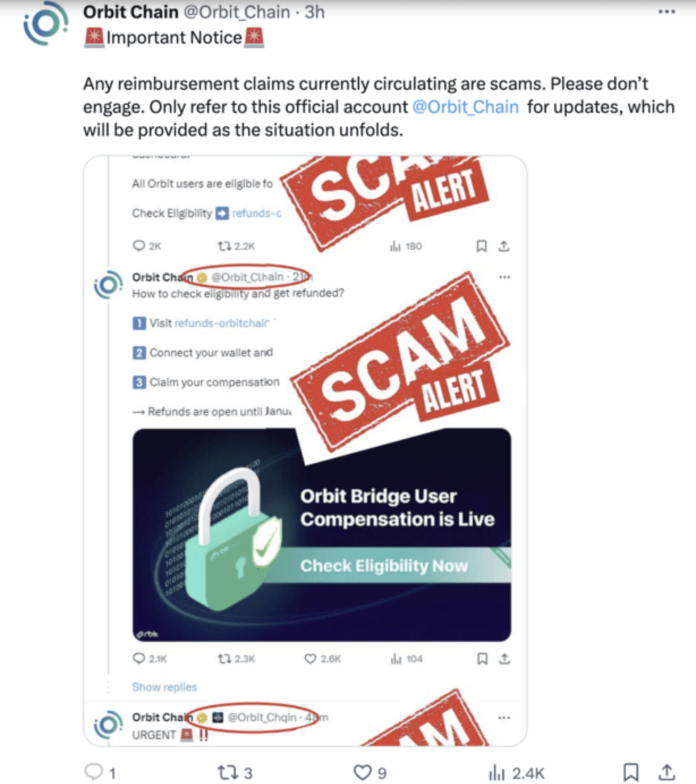Retweet the Important Notice post
Viewport: 696px width, 784px height.
pyautogui.click(x=228, y=772)
